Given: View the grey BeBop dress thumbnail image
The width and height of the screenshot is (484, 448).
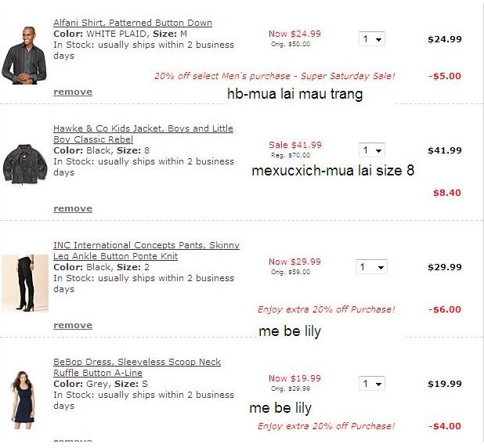Looking at the screenshot, I should point(23,400).
